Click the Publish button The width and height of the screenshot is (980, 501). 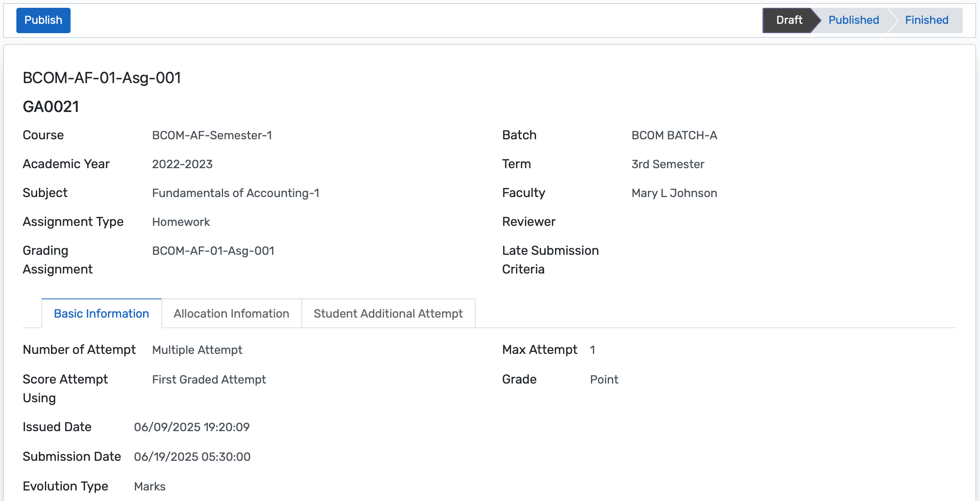point(43,20)
